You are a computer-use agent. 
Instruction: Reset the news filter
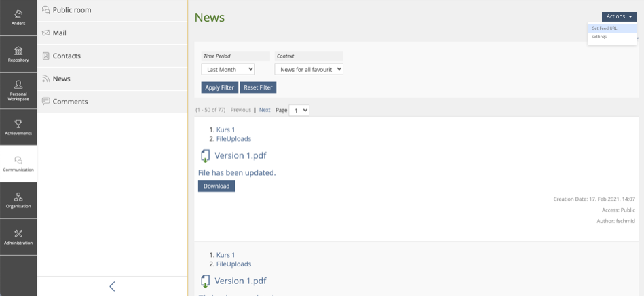tap(258, 87)
